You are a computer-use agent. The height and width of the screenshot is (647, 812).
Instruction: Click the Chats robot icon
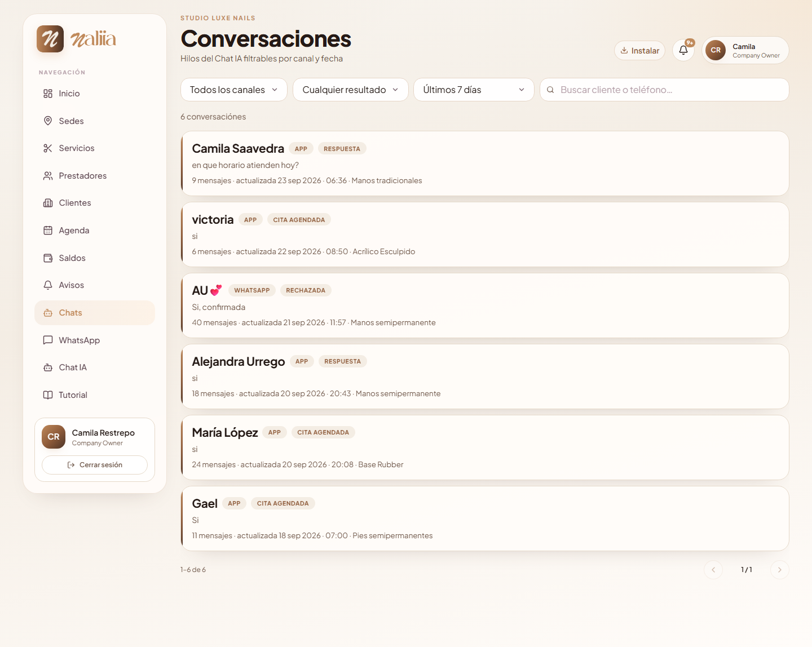48,313
